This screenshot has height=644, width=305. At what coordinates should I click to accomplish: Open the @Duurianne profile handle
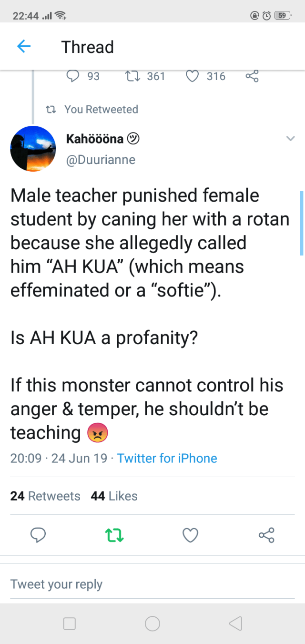101,160
